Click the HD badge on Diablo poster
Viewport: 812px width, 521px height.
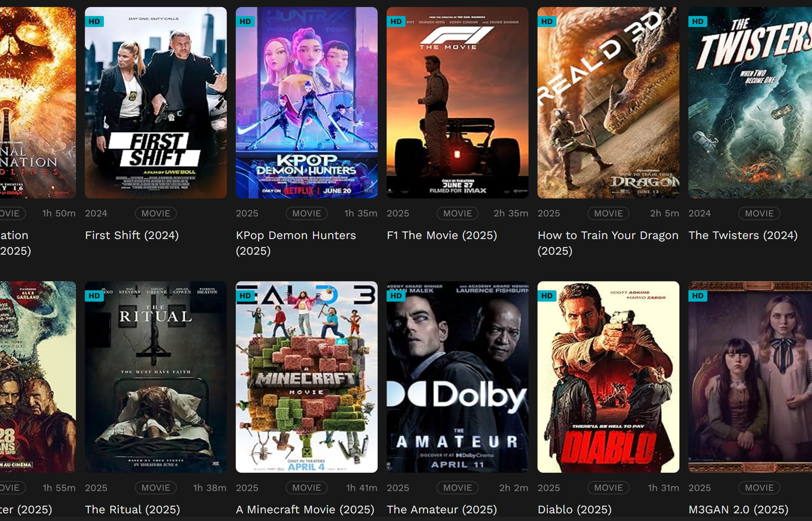(547, 295)
